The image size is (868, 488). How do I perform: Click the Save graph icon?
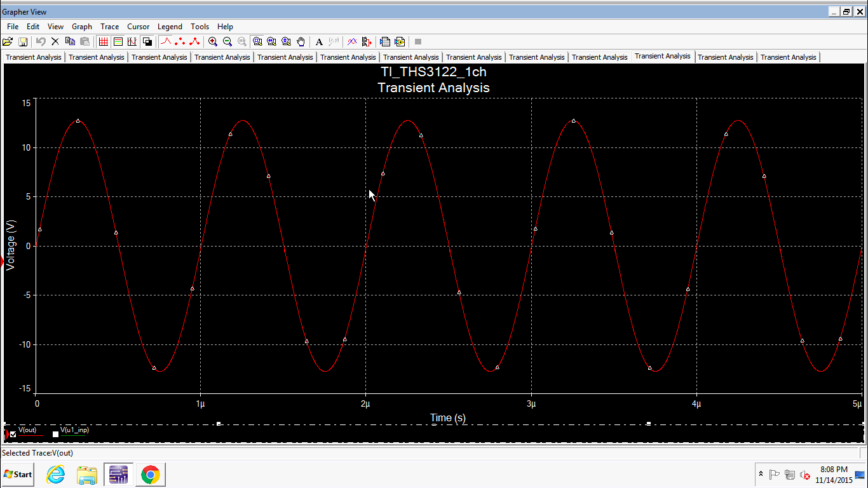pos(24,42)
